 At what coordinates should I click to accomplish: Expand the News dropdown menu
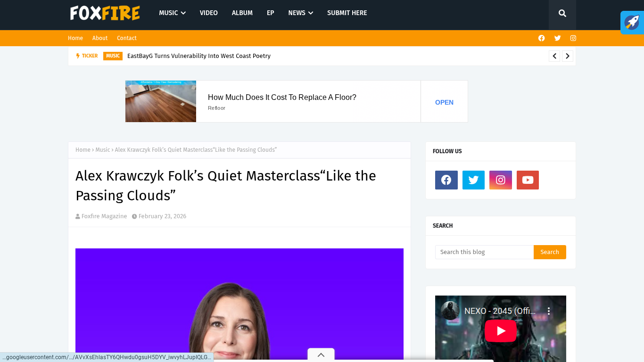coord(300,13)
